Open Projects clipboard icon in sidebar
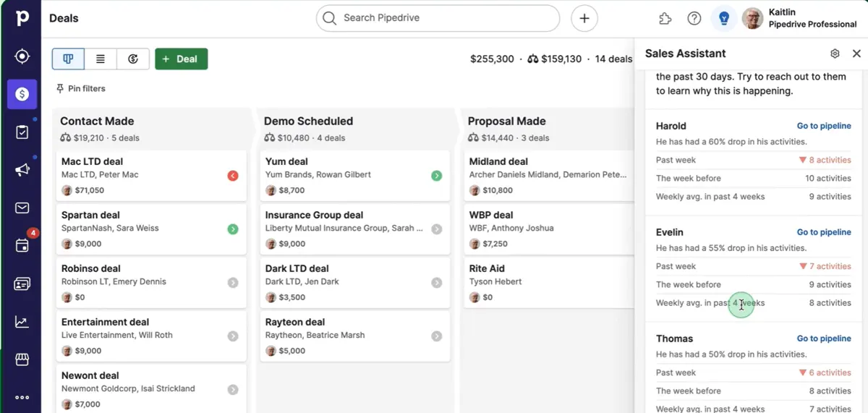 pyautogui.click(x=22, y=132)
